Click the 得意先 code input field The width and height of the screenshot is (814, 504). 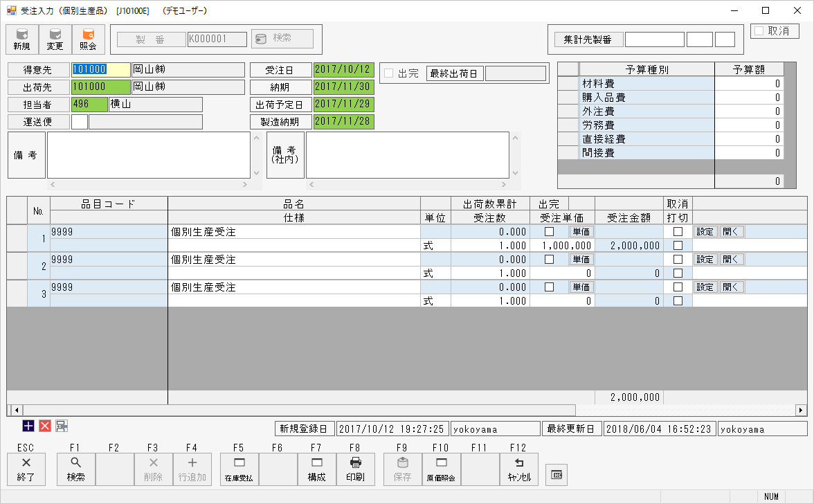[x=100, y=70]
